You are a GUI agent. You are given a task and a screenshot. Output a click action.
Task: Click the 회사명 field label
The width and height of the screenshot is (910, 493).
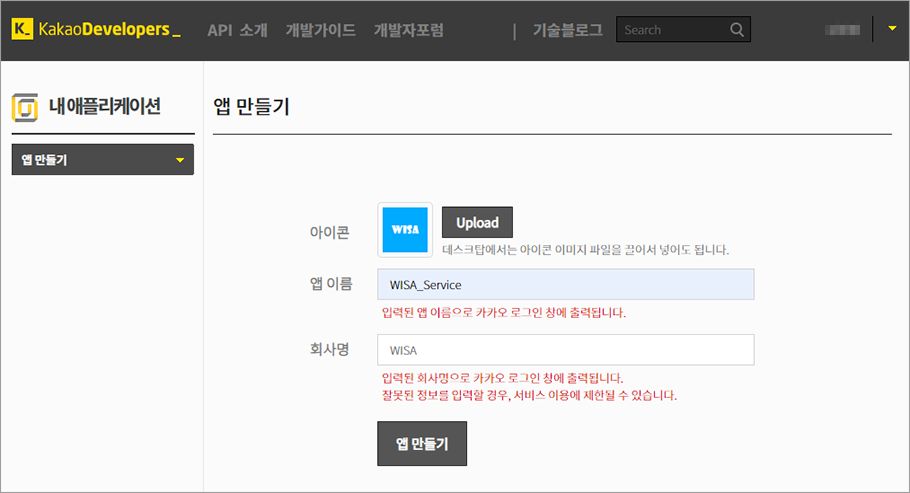tap(330, 349)
